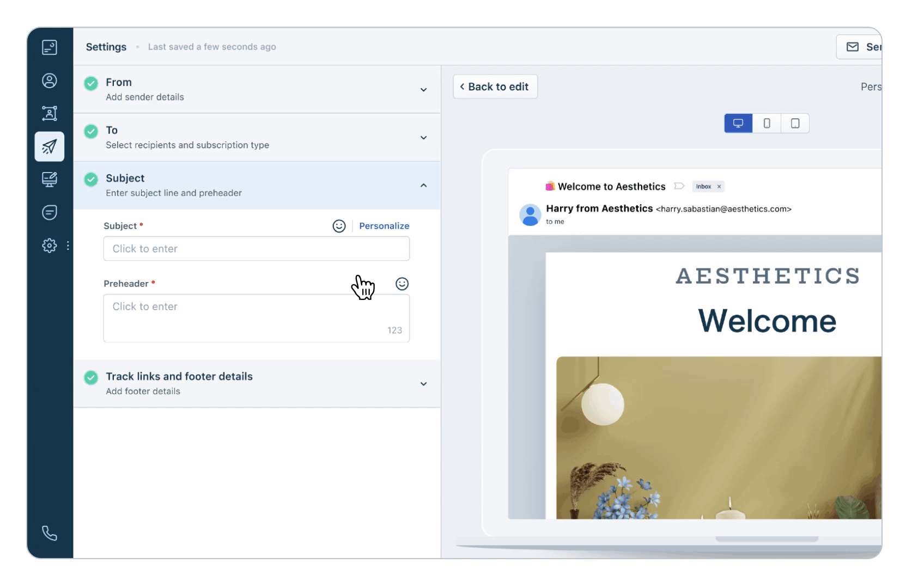Remove the Inbox label with x
912x588 pixels.
(x=719, y=186)
